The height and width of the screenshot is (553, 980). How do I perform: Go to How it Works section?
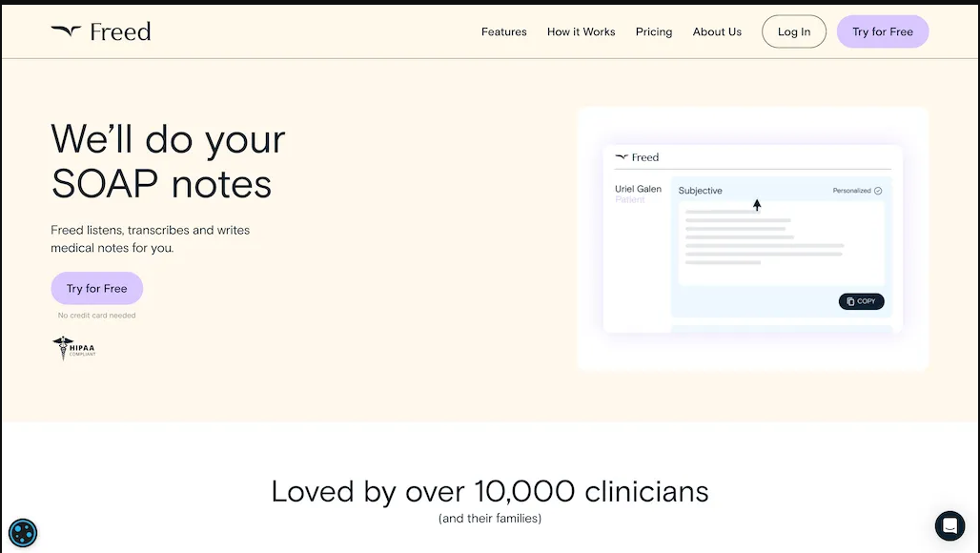(x=581, y=31)
